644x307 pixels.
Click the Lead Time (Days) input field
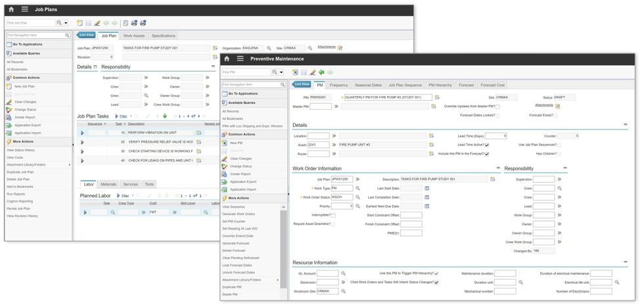(495, 136)
